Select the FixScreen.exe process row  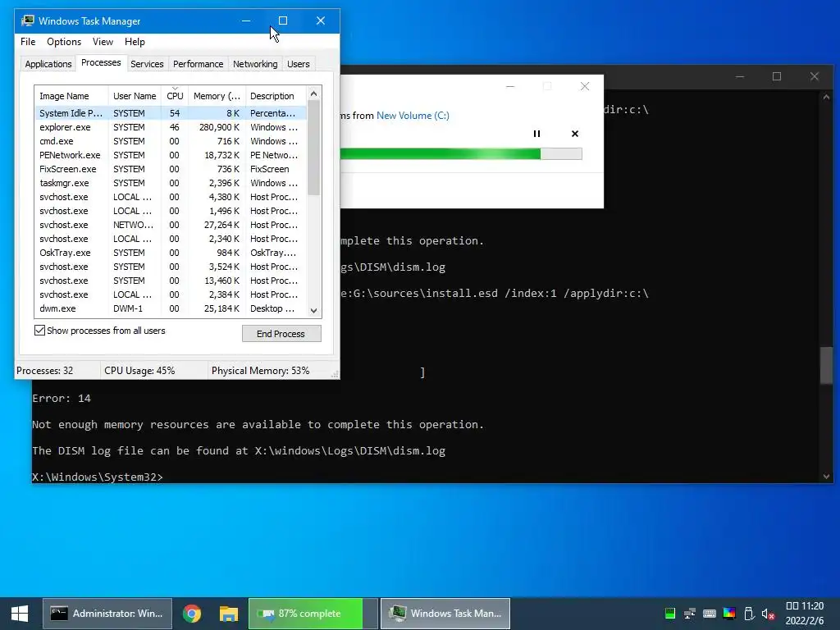click(x=171, y=169)
